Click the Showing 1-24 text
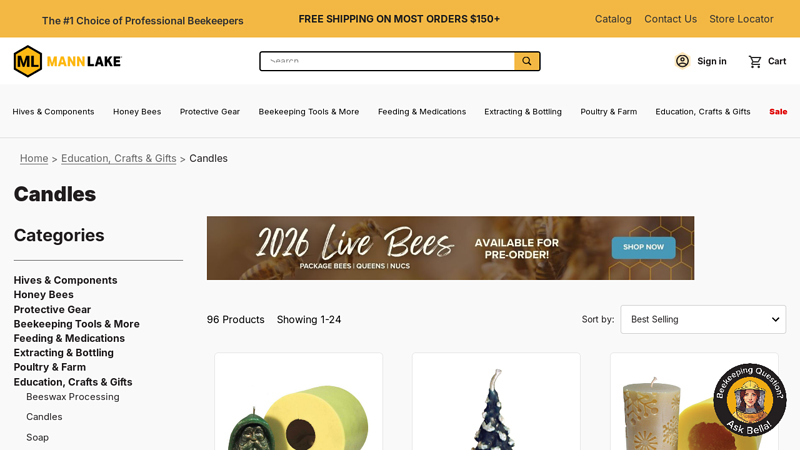 coord(309,319)
